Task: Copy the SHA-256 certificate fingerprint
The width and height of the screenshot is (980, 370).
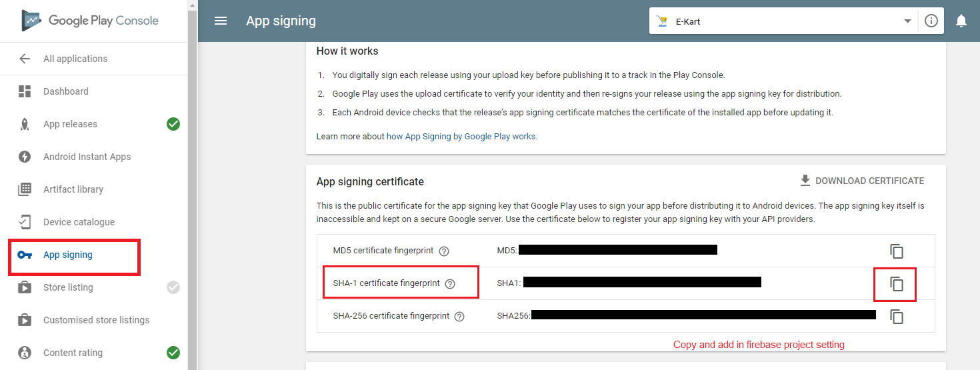Action: click(x=897, y=317)
